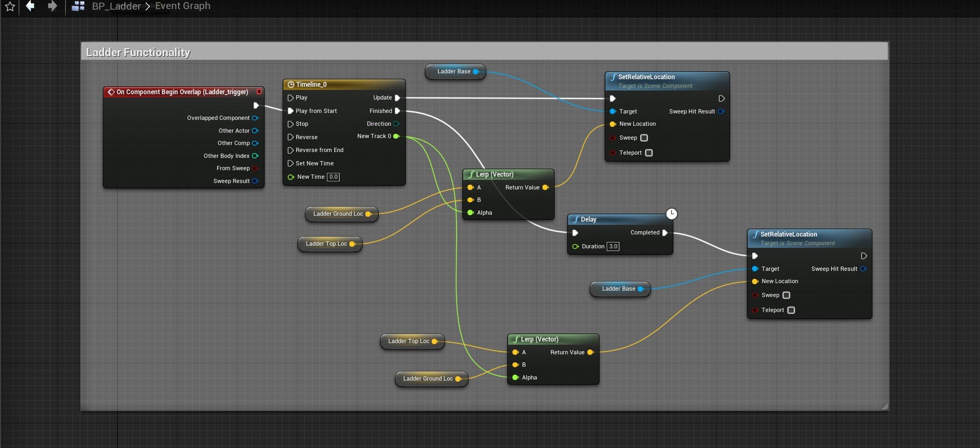This screenshot has width=980, height=448.
Task: Go forward with the right arrow
Action: point(52,6)
